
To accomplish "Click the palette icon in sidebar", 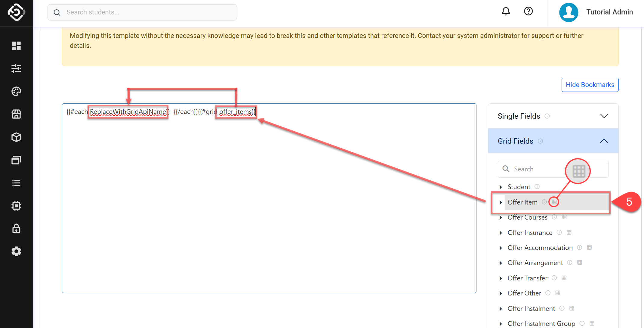I will point(16,91).
